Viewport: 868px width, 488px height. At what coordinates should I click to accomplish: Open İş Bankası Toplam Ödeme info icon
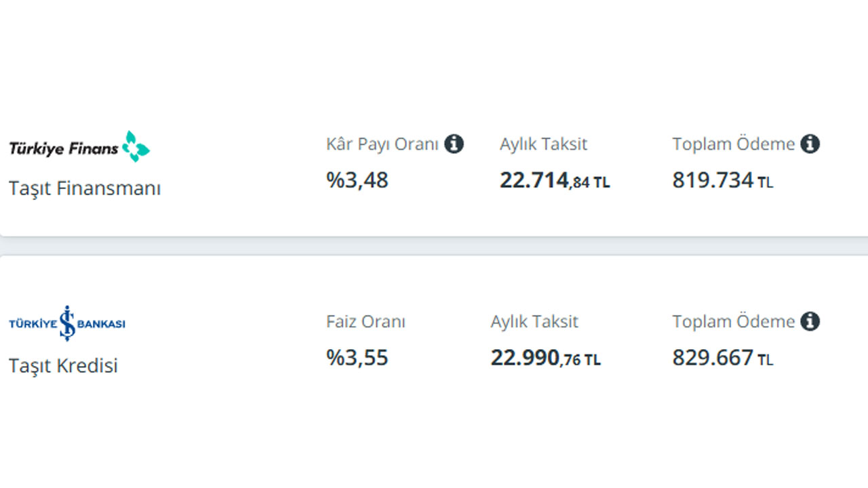(810, 321)
